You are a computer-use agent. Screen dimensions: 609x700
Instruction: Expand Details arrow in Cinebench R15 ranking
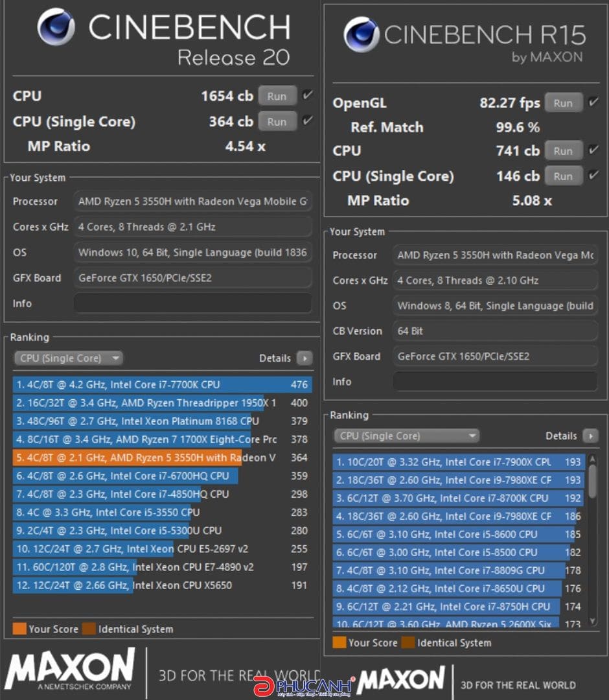click(x=591, y=436)
